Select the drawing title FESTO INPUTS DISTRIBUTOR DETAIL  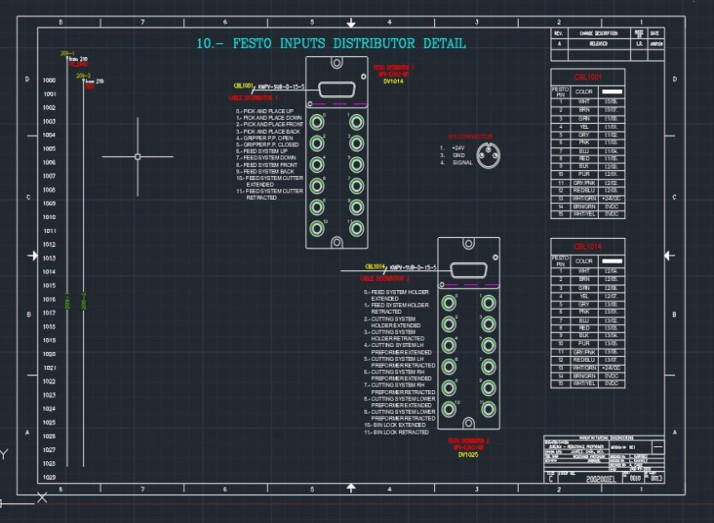pos(331,44)
